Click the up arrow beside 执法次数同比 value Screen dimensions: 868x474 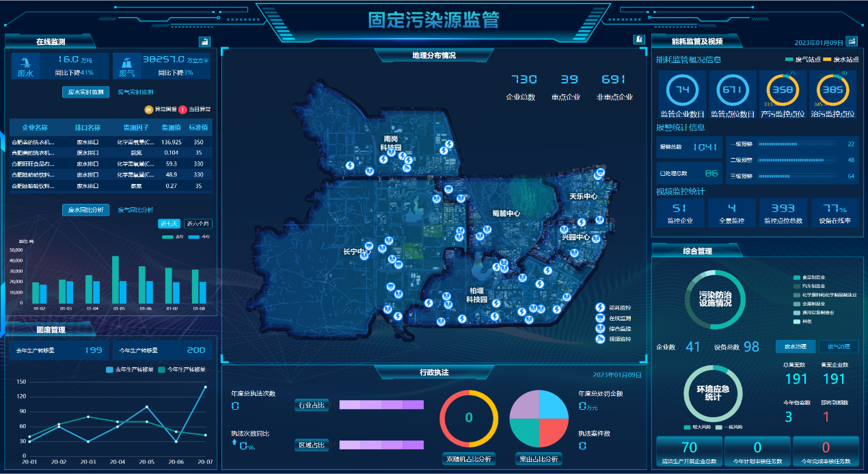[234, 443]
